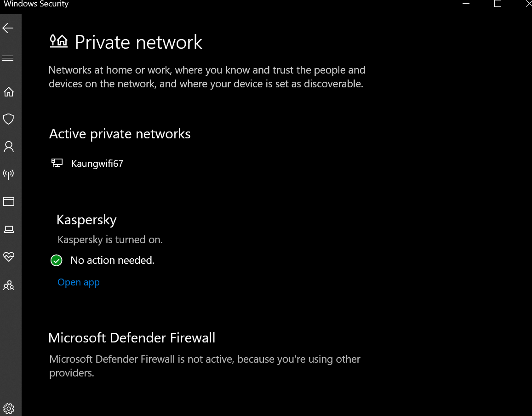Open Settings gear at sidebar bottom
Screen dimensions: 532x416
(x=8, y=408)
